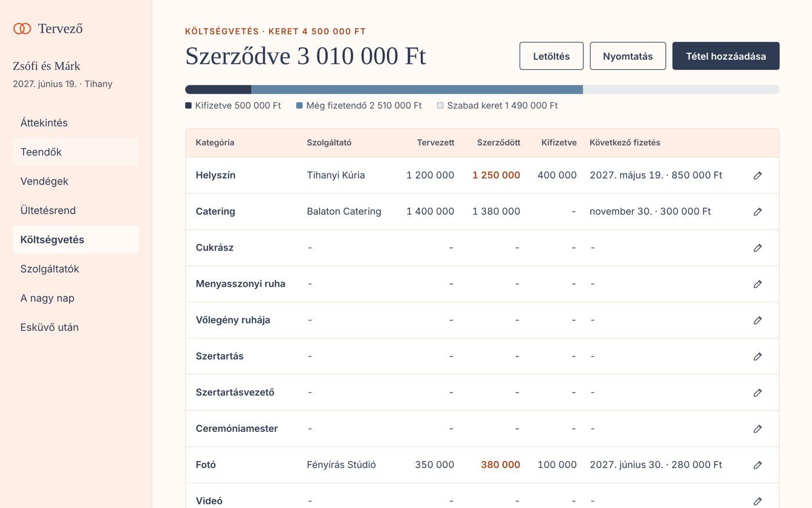Click the Fényírás Stúdió provider cell

click(x=341, y=465)
